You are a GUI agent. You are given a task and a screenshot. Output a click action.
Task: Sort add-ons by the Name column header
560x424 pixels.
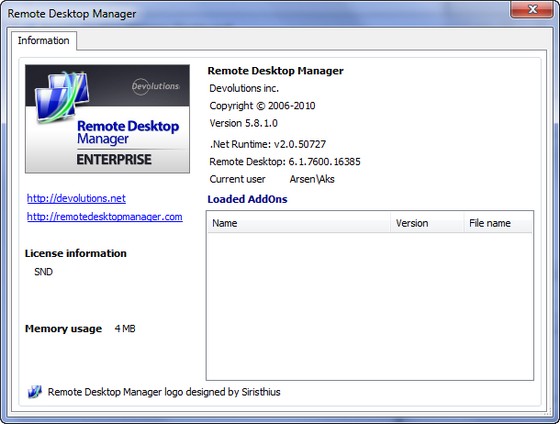coord(299,223)
